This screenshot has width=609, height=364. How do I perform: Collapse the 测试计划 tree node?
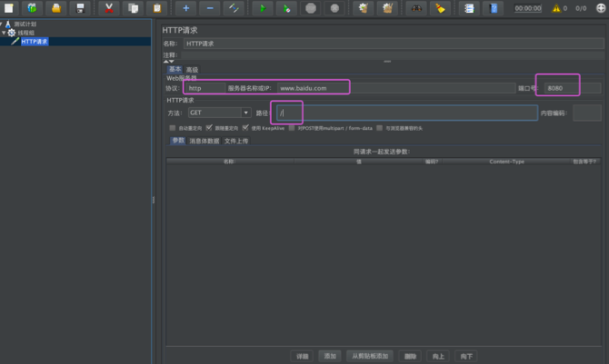click(4, 24)
